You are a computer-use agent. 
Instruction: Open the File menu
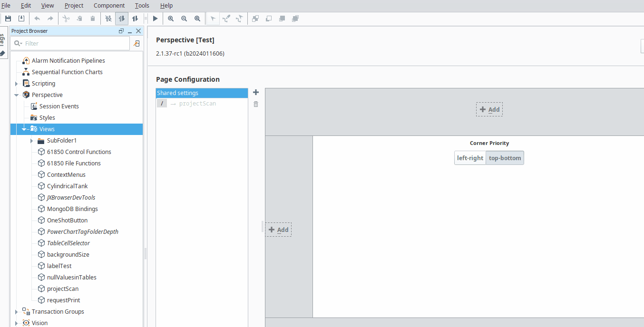pos(6,6)
